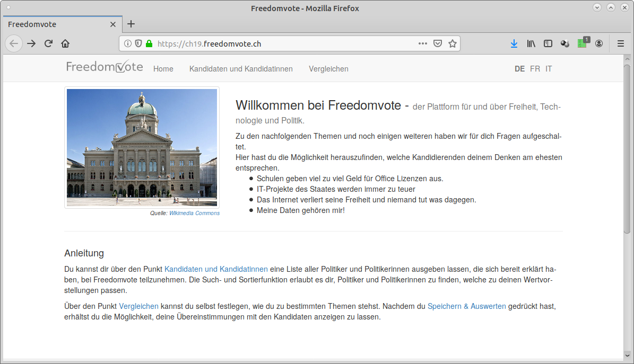Maximize the Firefox window
Screen dimensions: 634x364
(x=611, y=7)
